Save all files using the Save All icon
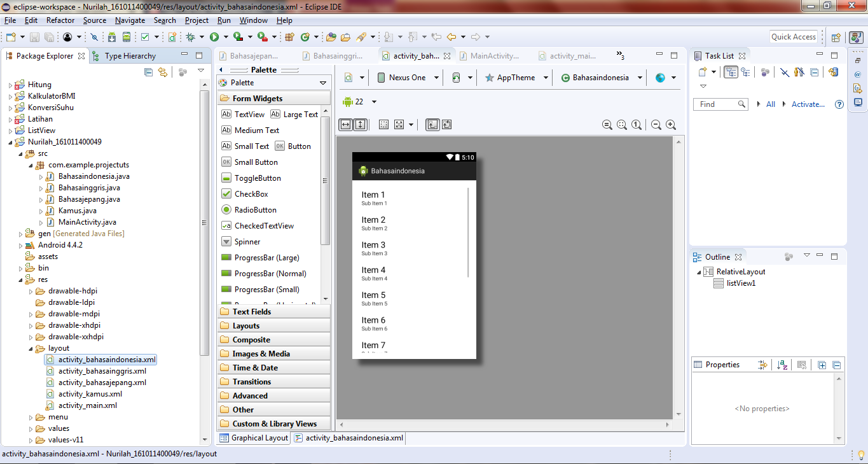 (x=50, y=36)
